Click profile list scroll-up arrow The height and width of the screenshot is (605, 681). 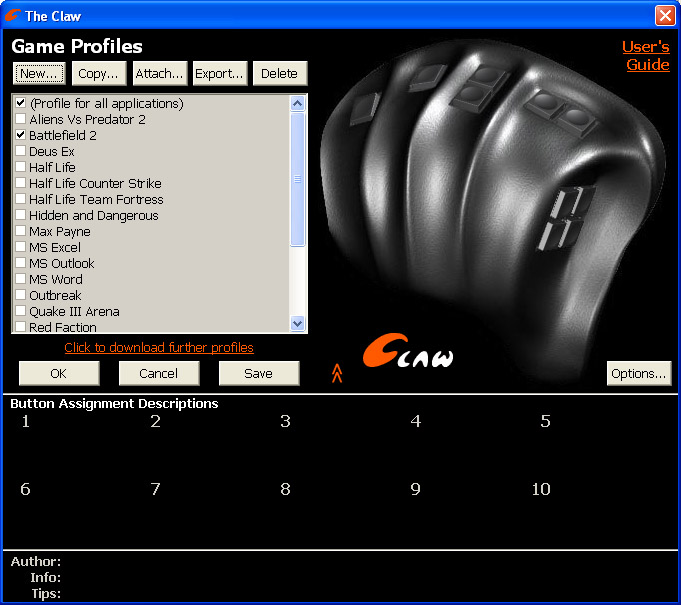[x=298, y=103]
